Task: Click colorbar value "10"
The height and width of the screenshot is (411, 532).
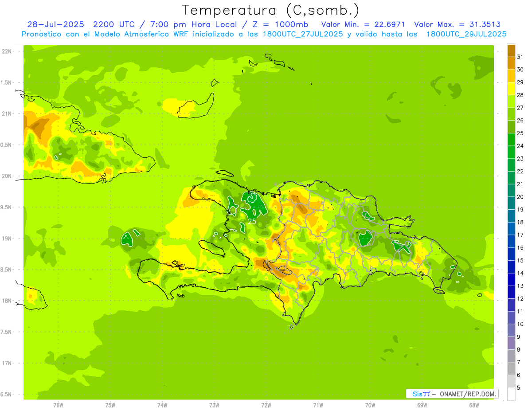Action: click(520, 324)
